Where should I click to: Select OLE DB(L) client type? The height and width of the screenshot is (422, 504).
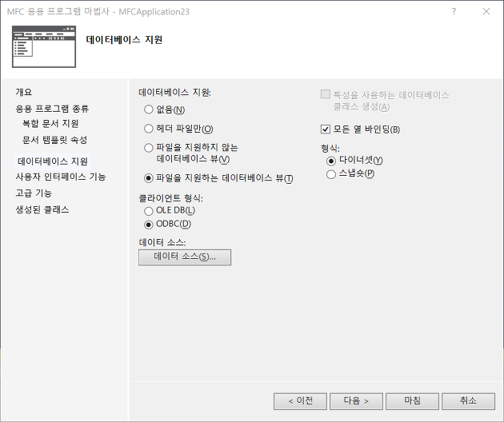[149, 211]
